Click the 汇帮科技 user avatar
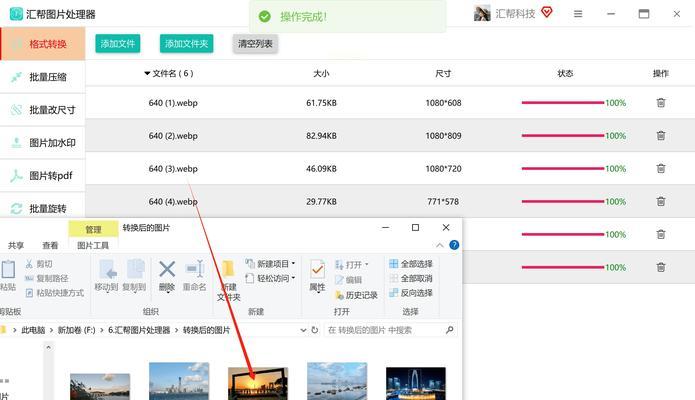Image resolution: width=695 pixels, height=400 pixels. pos(482,13)
